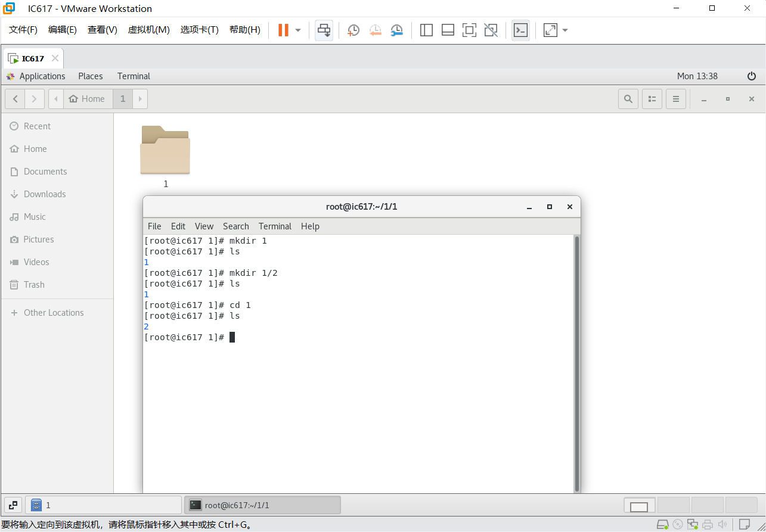
Task: Click the CD/DVD drive status icon
Action: [x=678, y=525]
